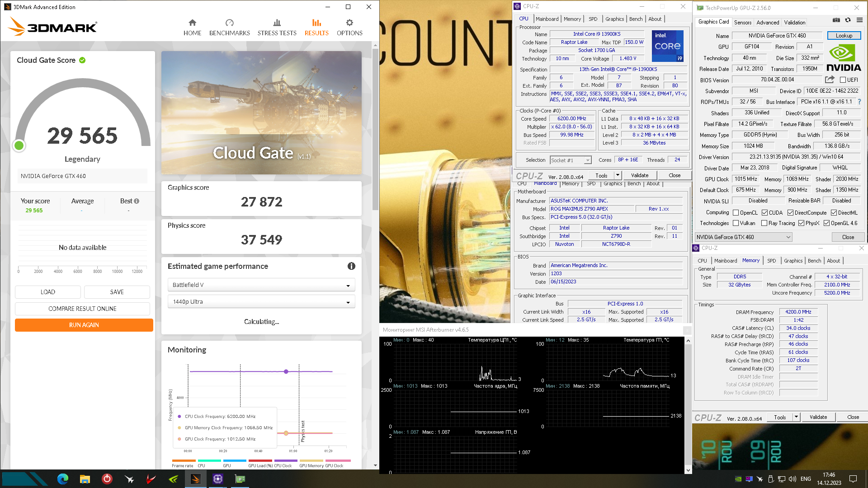Image resolution: width=868 pixels, height=488 pixels.
Task: Toggle the OpenGL 4.6 checkbox in GPU-Z
Action: pyautogui.click(x=826, y=223)
